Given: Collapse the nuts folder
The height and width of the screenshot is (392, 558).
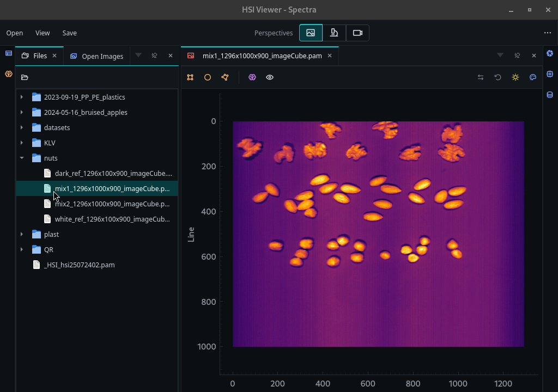Looking at the screenshot, I should tap(22, 157).
